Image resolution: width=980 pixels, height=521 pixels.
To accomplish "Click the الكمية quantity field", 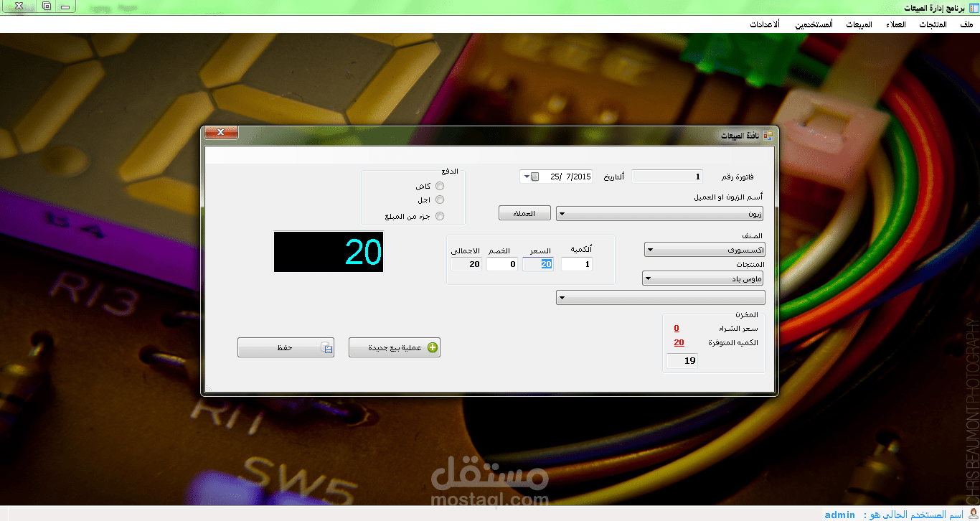I will pyautogui.click(x=577, y=264).
